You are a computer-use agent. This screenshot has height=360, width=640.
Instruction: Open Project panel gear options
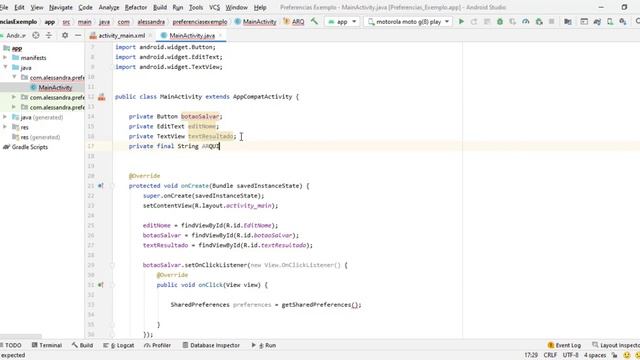tap(65, 36)
